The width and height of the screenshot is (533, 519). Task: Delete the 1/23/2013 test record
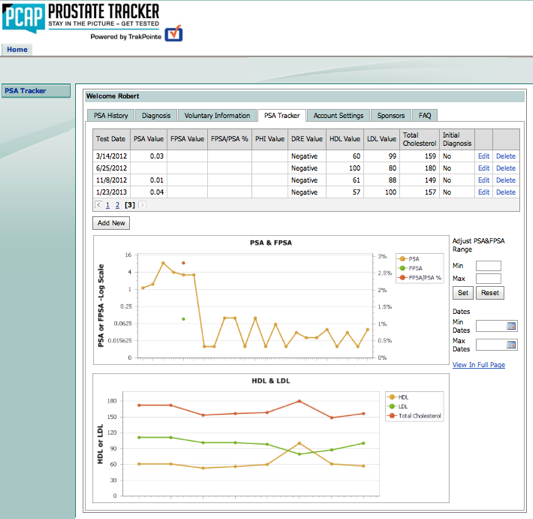(x=506, y=192)
